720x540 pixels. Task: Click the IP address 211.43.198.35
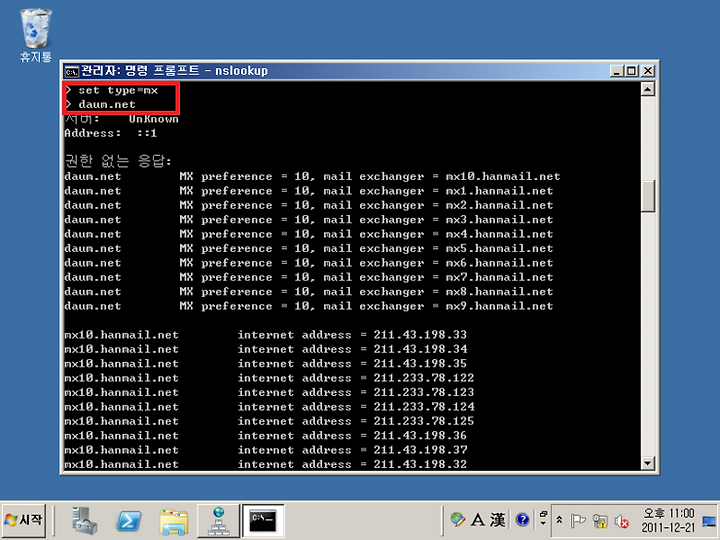420,364
